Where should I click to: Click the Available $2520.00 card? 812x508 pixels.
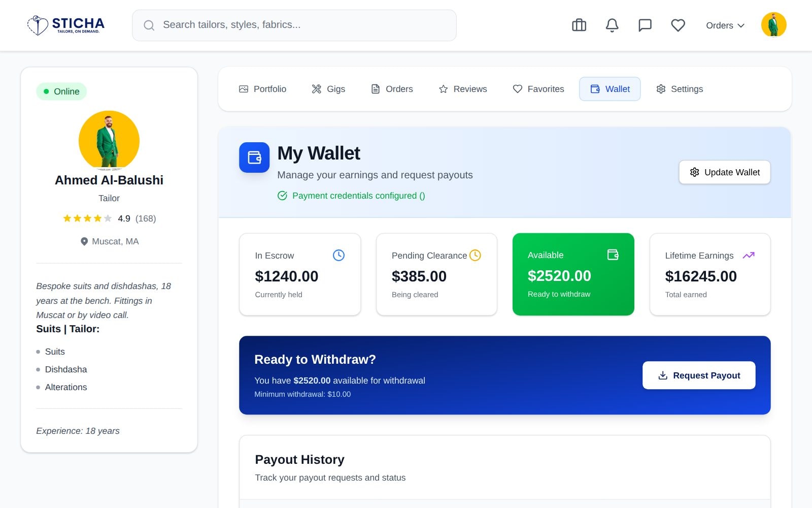tap(573, 274)
